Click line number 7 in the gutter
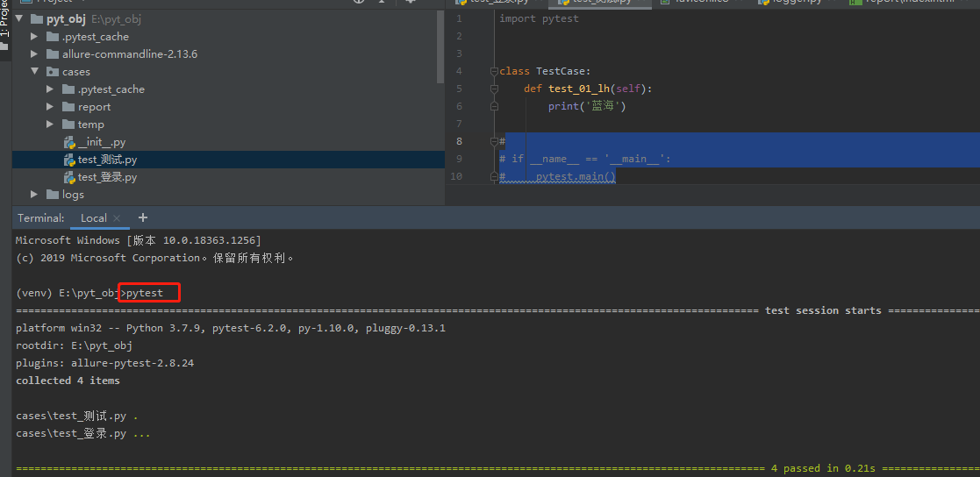This screenshot has width=980, height=477. (460, 124)
